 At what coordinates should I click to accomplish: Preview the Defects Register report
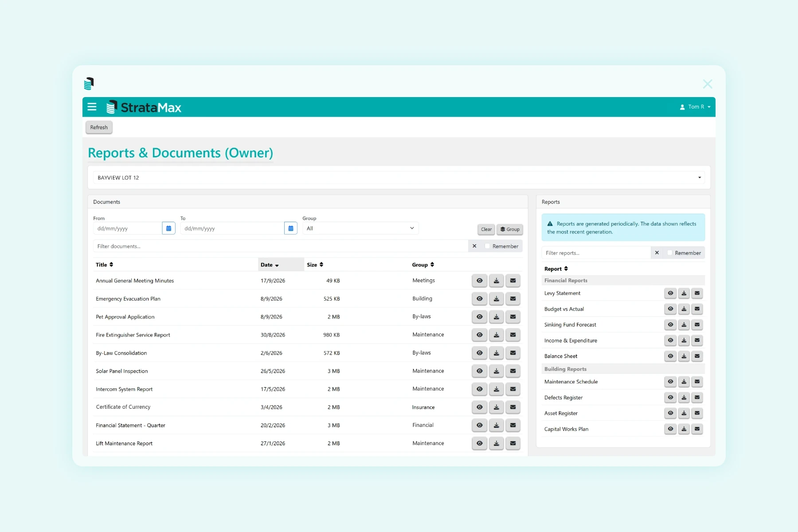671,398
